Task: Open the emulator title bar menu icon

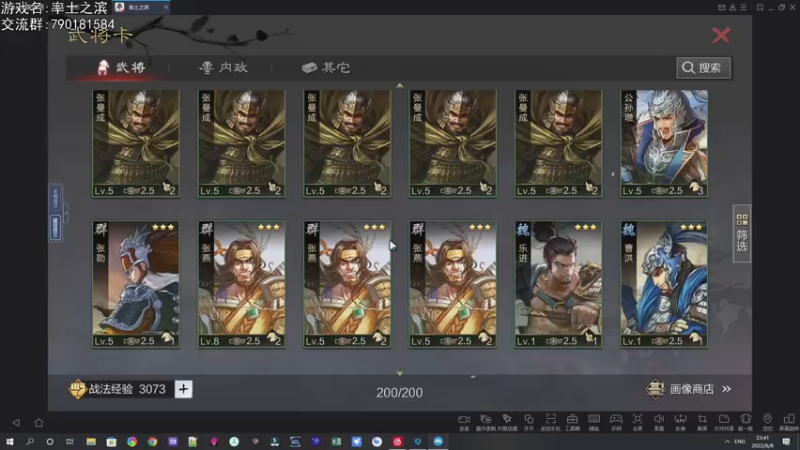Action: (743, 7)
